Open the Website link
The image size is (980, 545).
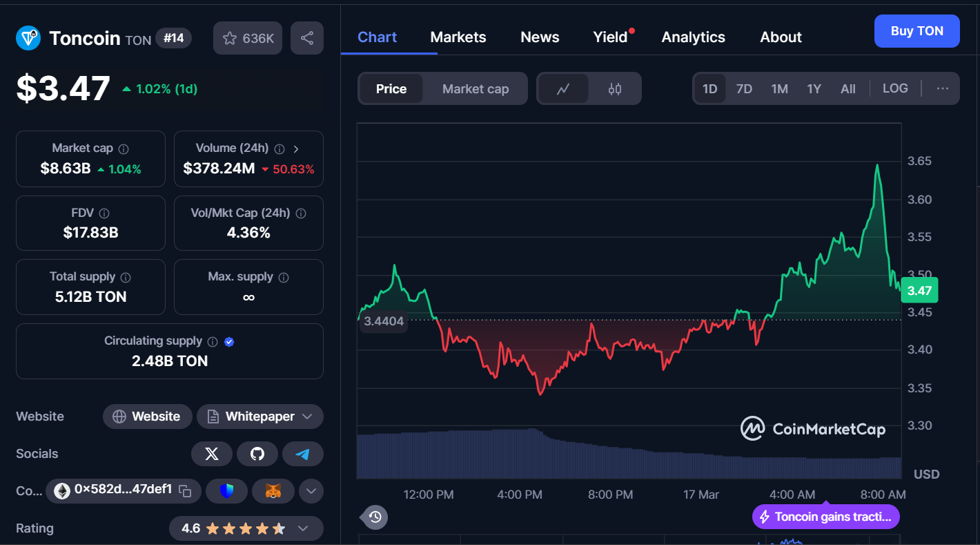point(147,417)
